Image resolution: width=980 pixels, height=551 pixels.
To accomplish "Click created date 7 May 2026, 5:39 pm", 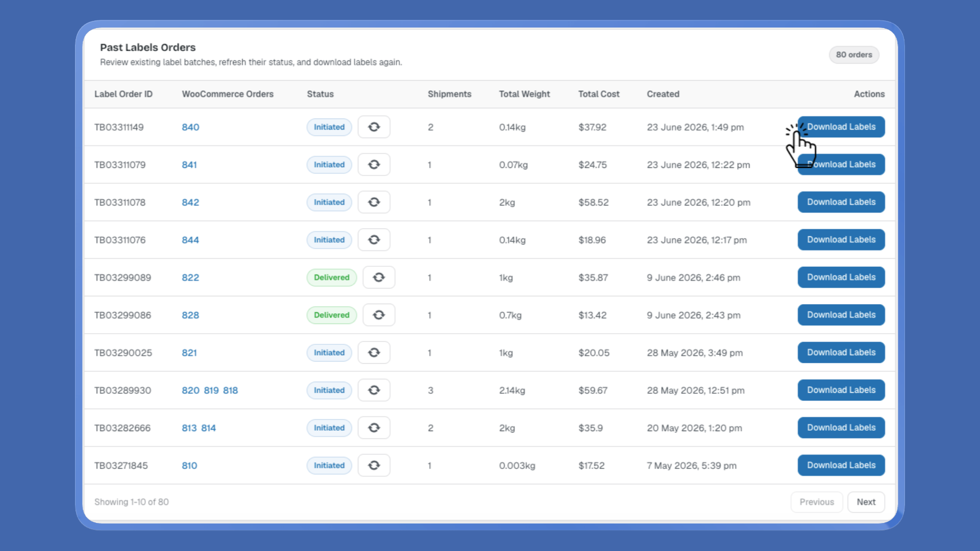I will pyautogui.click(x=692, y=465).
